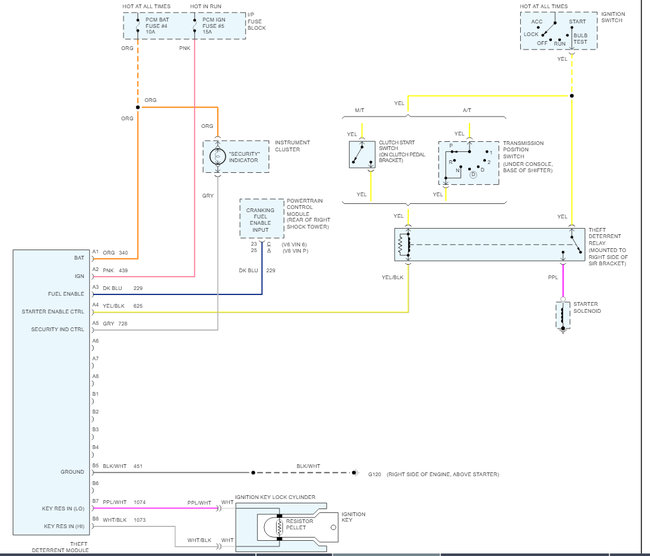Viewport: 650px width, 556px height.
Task: Click the 'GROUND' terminal label
Action: pyautogui.click(x=72, y=472)
